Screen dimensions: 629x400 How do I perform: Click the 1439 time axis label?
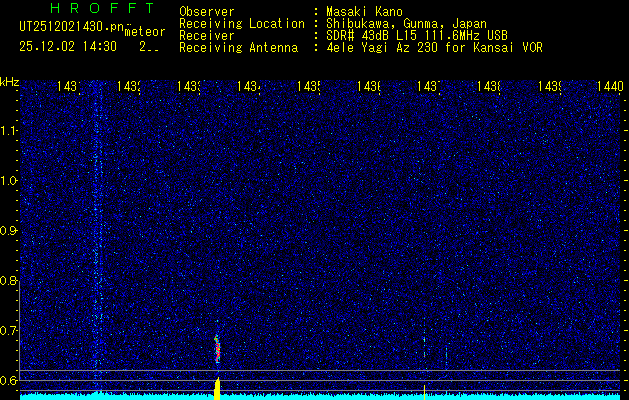[549, 86]
